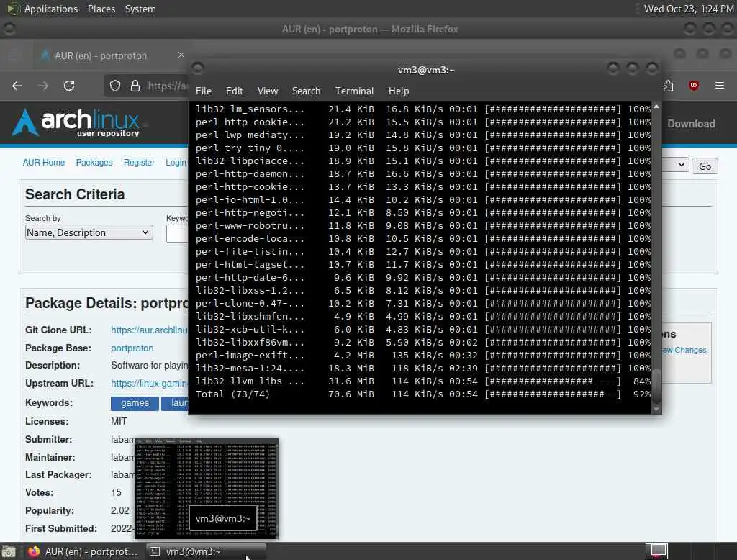Click the Votes value 15
Screen dimensions: 737x560
click(x=116, y=493)
